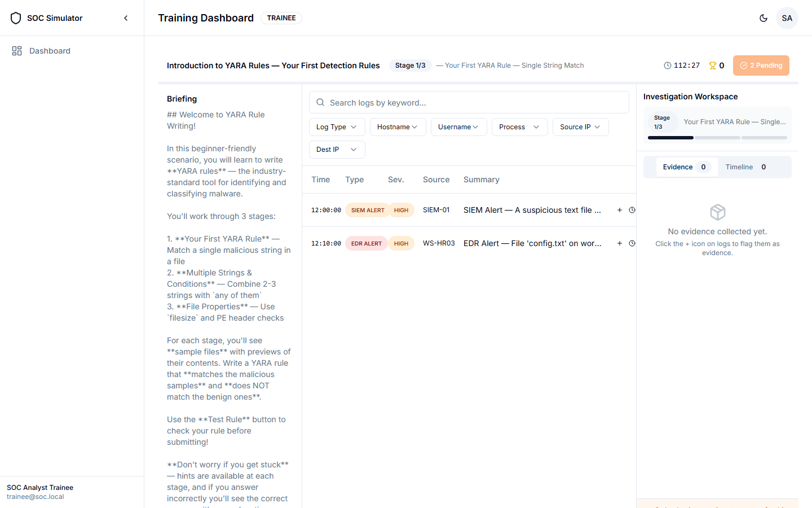Viewport: 812px width, 508px height.
Task: Click the stage progress bar in workspace
Action: pyautogui.click(x=717, y=138)
